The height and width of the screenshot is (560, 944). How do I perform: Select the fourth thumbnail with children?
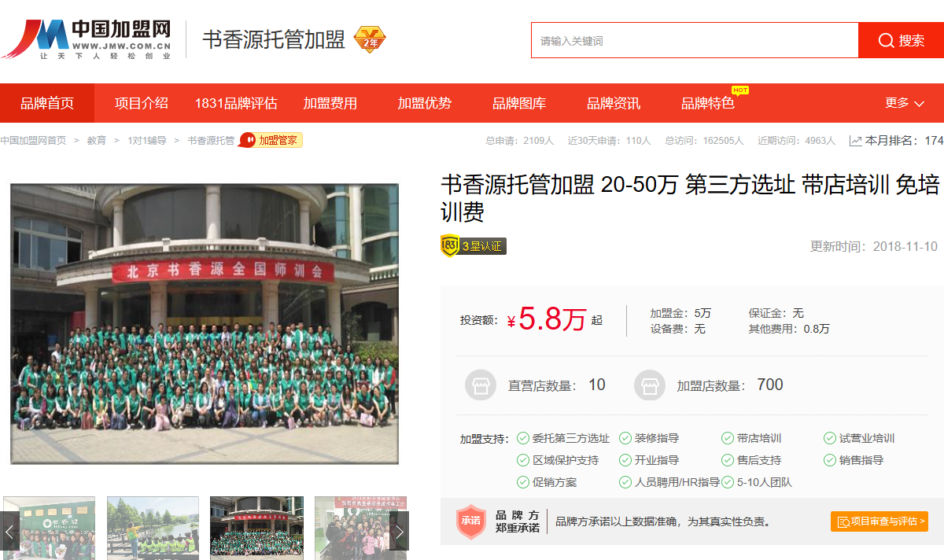tap(360, 528)
